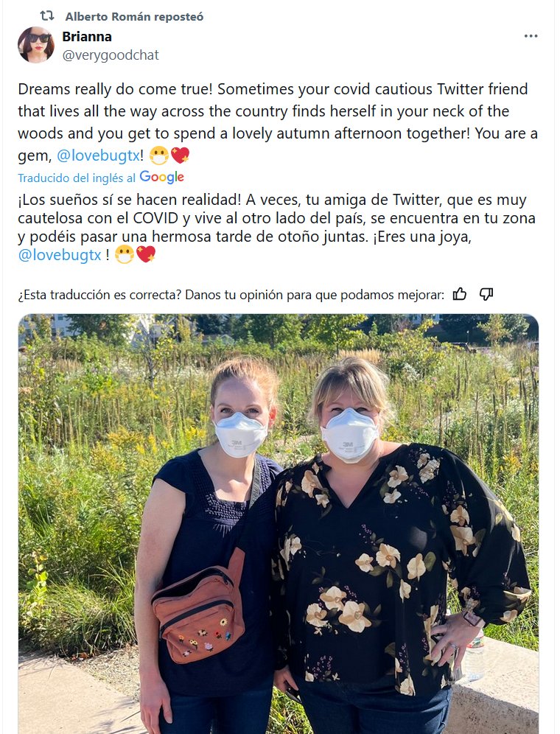Click @lovebugtx mention in the Spanish translation

tap(60, 255)
